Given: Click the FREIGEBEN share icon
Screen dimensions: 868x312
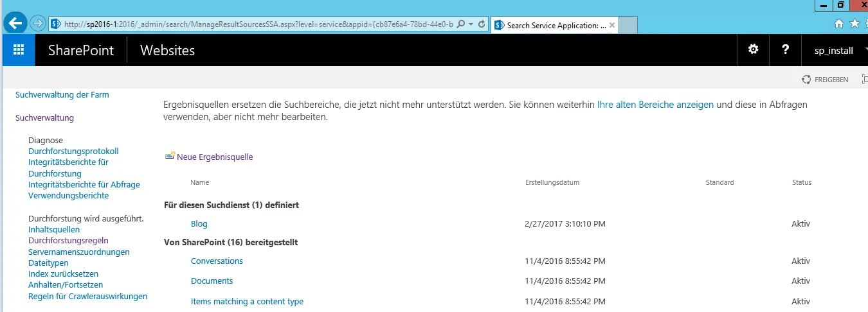Looking at the screenshot, I should [x=806, y=80].
